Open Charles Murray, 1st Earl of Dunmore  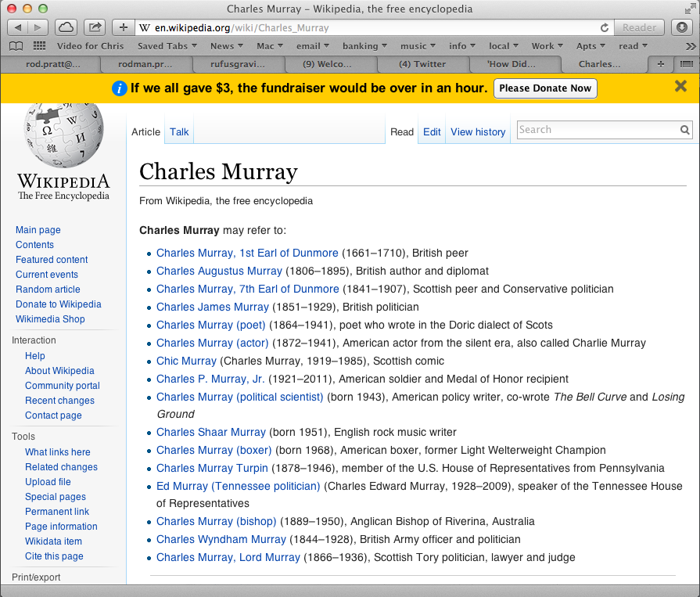[247, 254]
